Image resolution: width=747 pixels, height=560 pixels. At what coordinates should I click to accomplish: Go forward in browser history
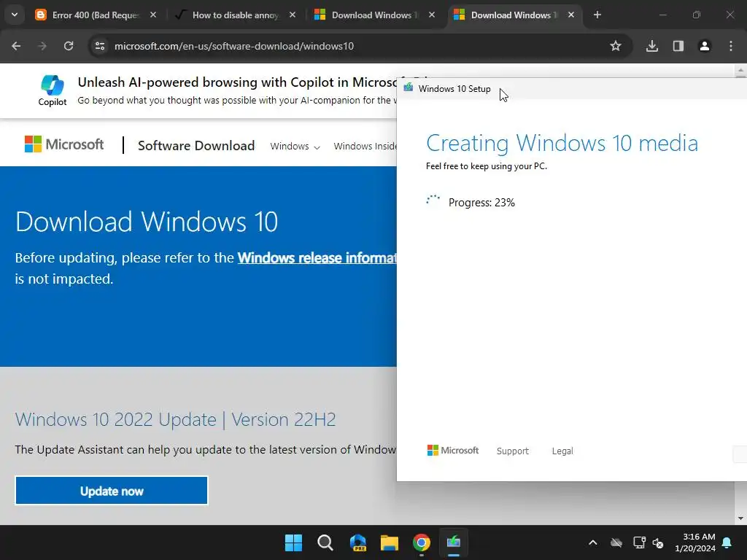click(x=42, y=46)
